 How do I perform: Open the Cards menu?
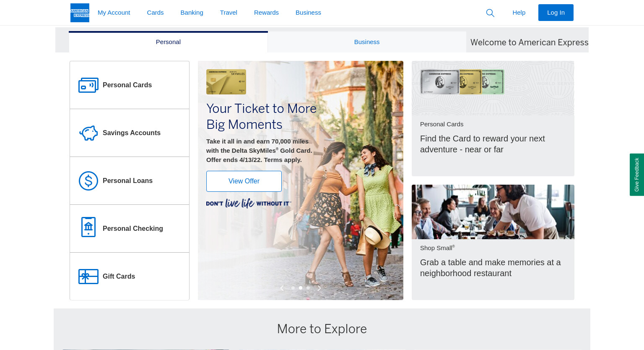point(155,13)
